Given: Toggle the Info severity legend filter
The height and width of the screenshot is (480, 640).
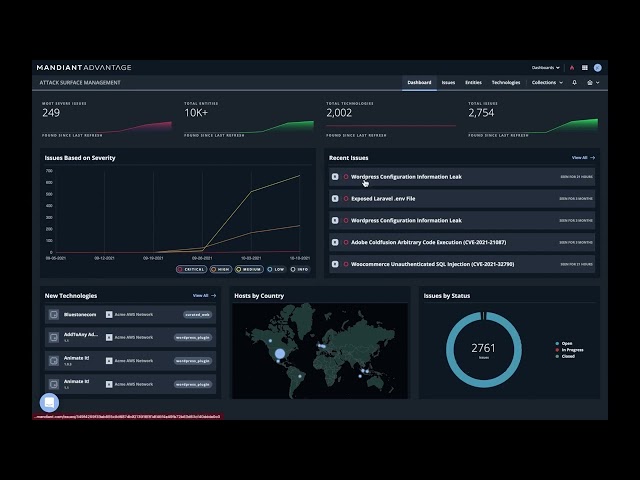Looking at the screenshot, I should point(300,269).
